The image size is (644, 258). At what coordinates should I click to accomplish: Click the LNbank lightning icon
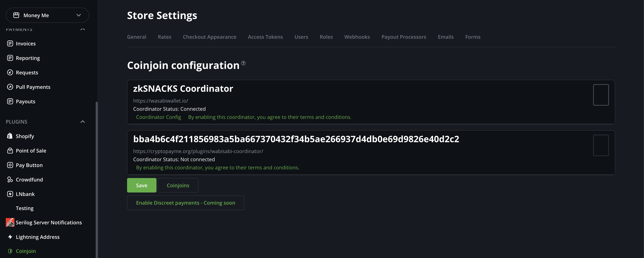[x=10, y=194]
